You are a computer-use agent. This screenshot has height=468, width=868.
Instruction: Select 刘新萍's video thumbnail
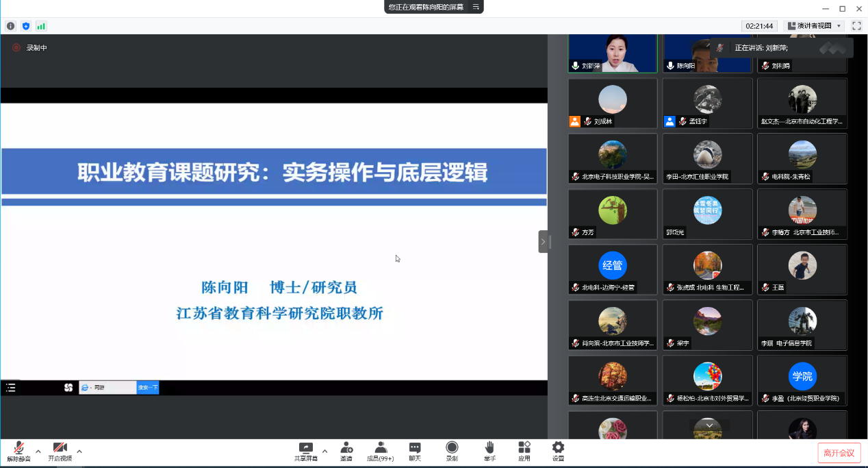point(613,53)
